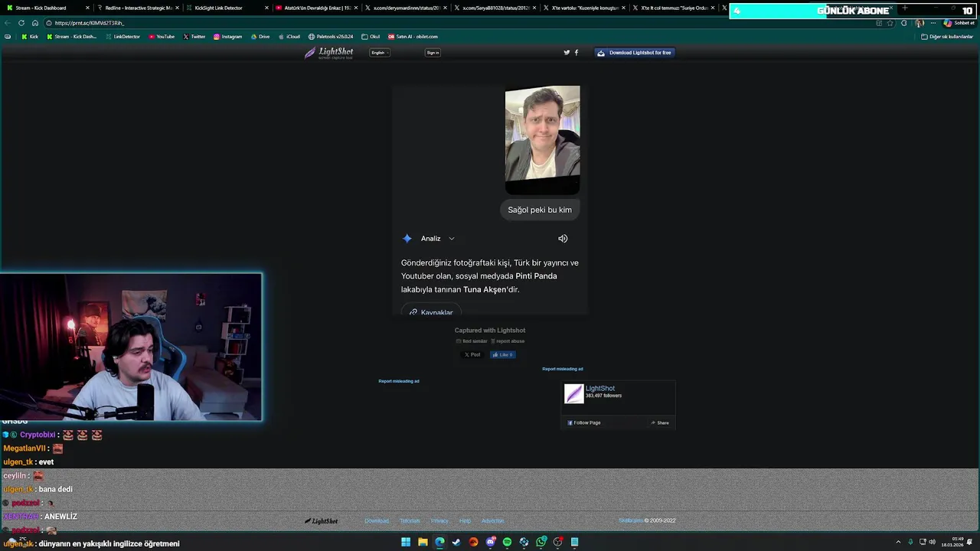Viewport: 980px width, 551px height.
Task: Open the Kick bookmark
Action: pos(30,37)
